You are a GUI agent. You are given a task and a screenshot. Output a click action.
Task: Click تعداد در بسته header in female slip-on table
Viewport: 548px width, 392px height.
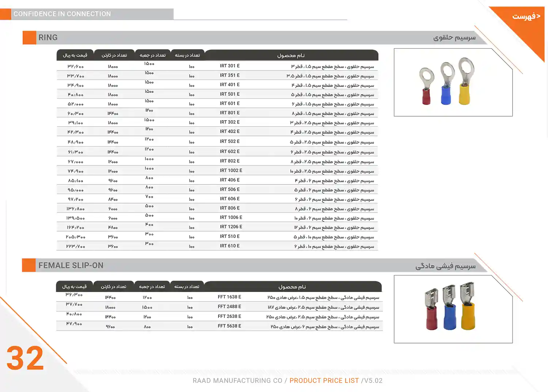click(187, 287)
